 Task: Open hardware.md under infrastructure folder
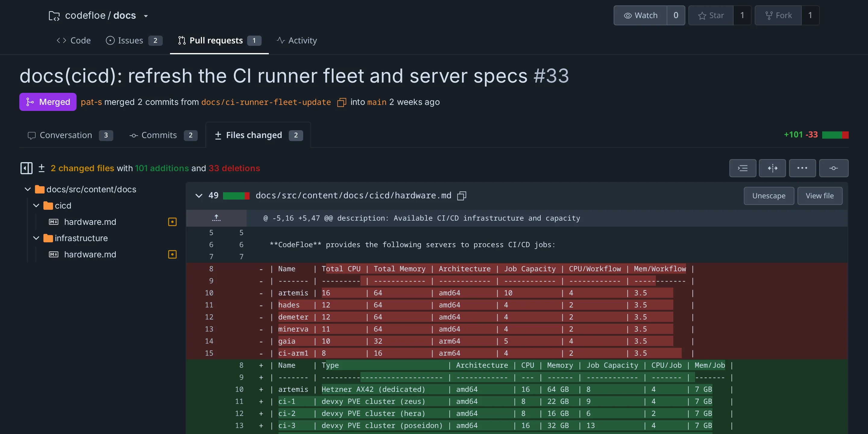[x=90, y=254]
